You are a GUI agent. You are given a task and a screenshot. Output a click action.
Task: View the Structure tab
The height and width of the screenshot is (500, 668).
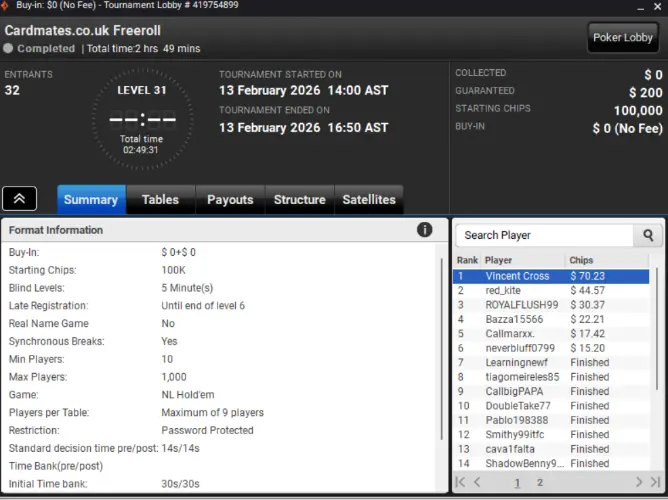299,199
